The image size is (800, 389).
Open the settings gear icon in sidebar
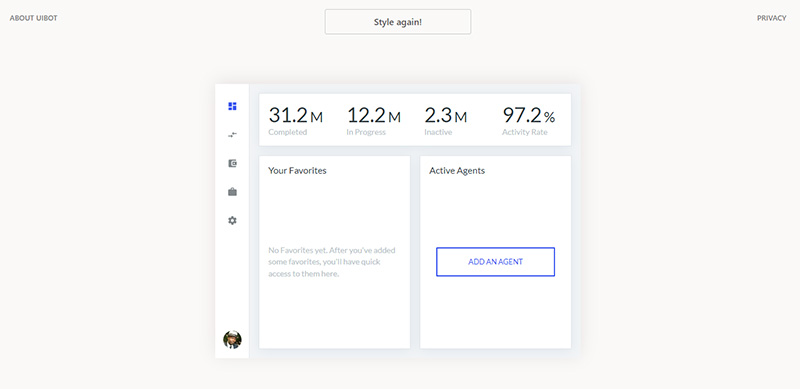click(x=232, y=221)
